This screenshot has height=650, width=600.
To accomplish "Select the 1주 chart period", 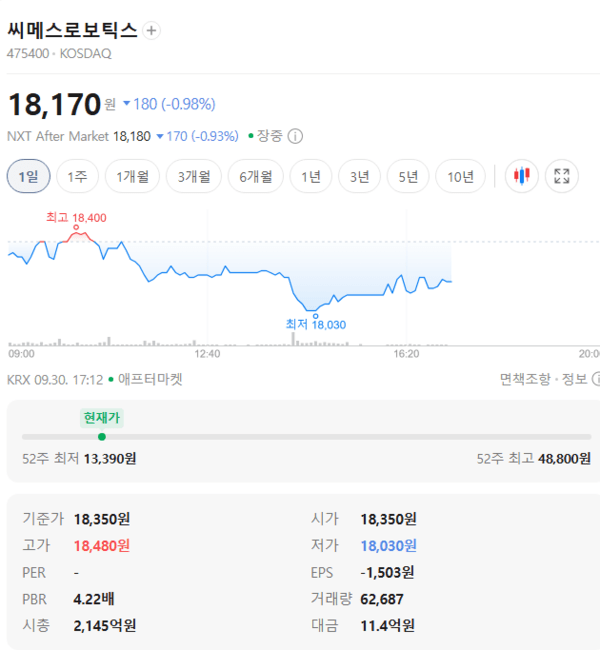I will click(x=78, y=176).
